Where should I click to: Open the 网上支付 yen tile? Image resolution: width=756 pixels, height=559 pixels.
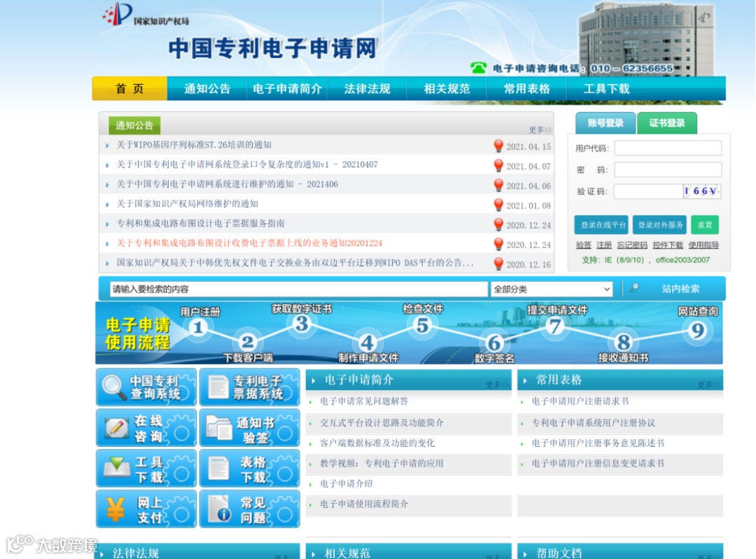coord(146,509)
